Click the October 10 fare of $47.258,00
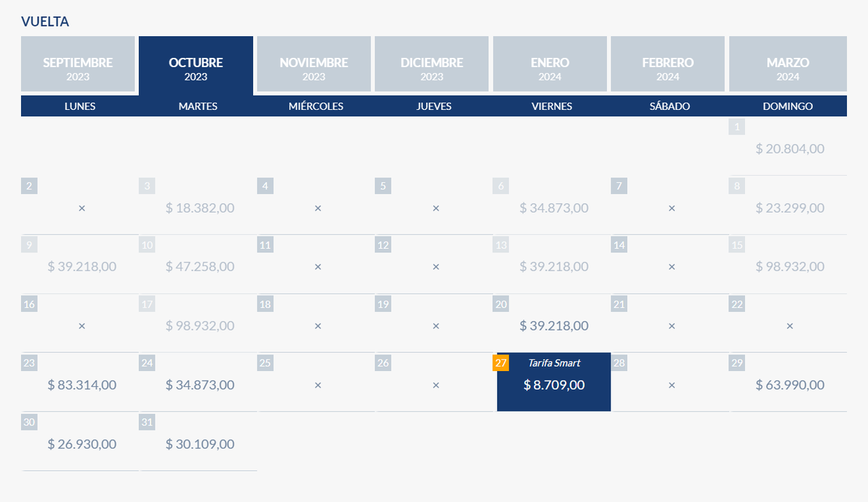Viewport: 868px width, 502px height. (200, 266)
